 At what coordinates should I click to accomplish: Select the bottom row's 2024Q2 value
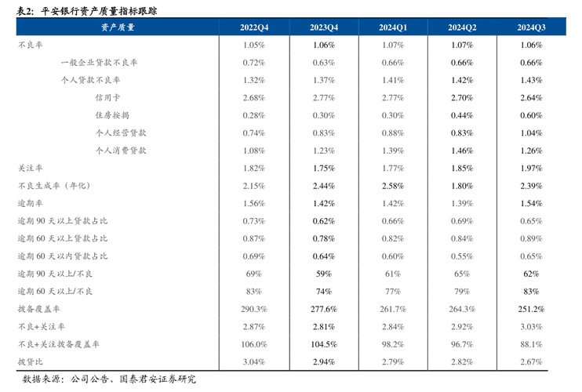point(463,361)
